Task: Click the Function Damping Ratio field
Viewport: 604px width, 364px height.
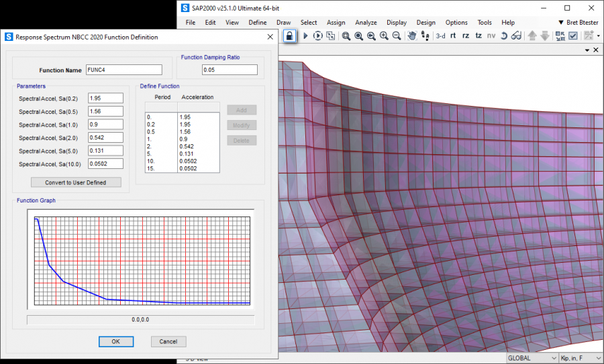Action: coord(230,70)
